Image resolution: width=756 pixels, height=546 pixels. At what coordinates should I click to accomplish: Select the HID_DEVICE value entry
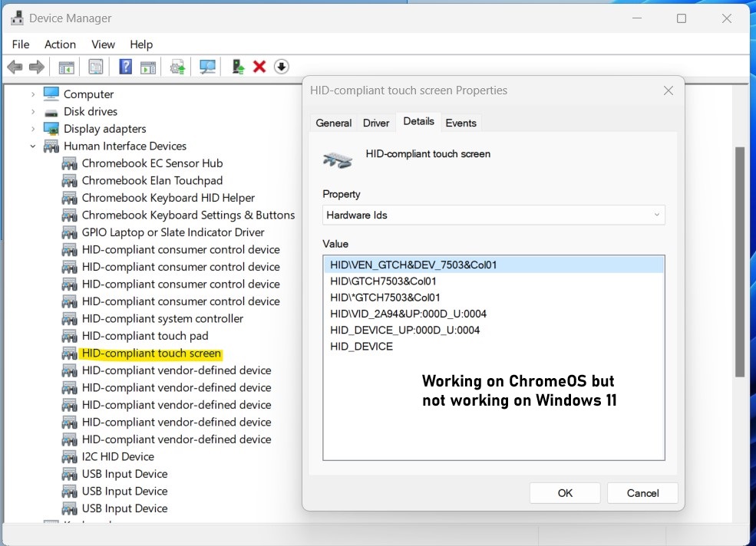click(x=361, y=347)
